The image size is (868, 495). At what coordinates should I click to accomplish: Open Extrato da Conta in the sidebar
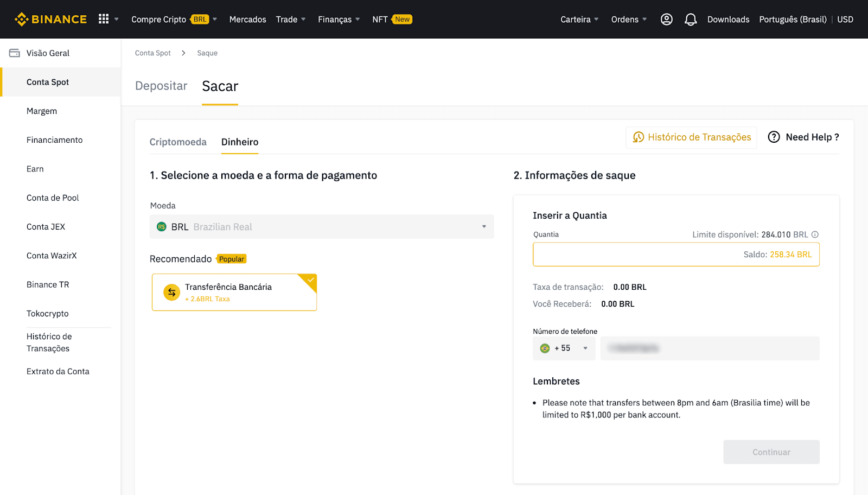58,372
